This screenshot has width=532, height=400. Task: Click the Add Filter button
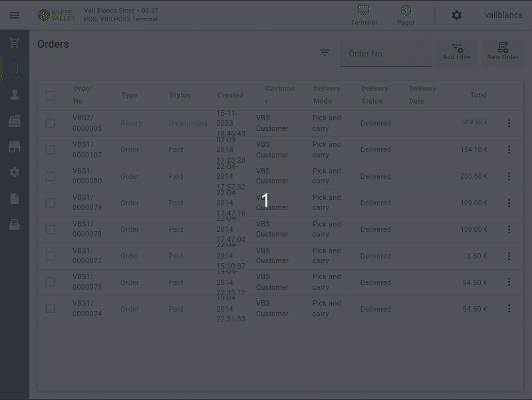tap(457, 52)
